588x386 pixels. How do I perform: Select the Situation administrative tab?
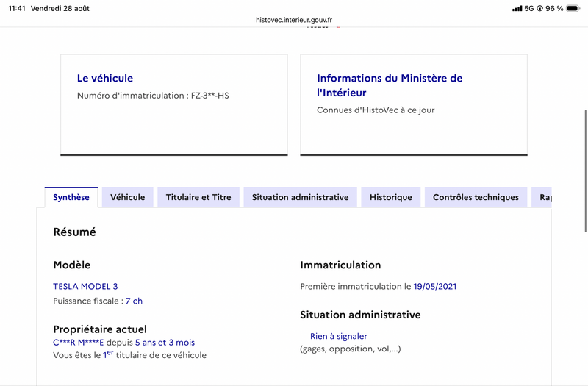tap(300, 197)
